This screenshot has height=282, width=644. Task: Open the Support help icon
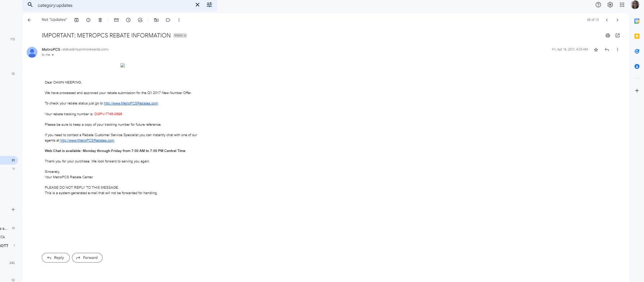coord(598,5)
